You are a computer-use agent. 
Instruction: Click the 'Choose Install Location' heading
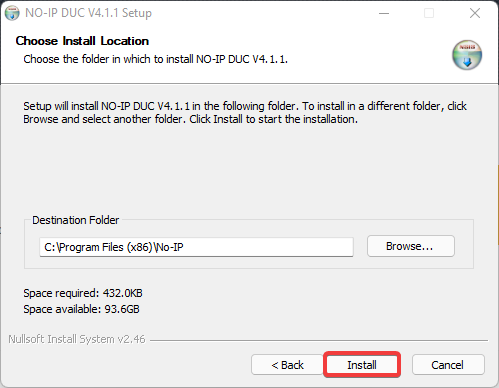tap(82, 41)
